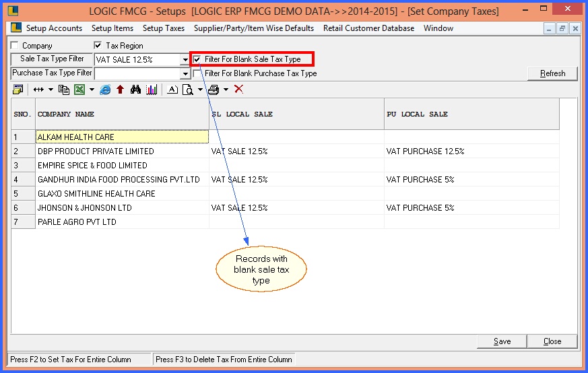Click the printer icon

point(214,90)
